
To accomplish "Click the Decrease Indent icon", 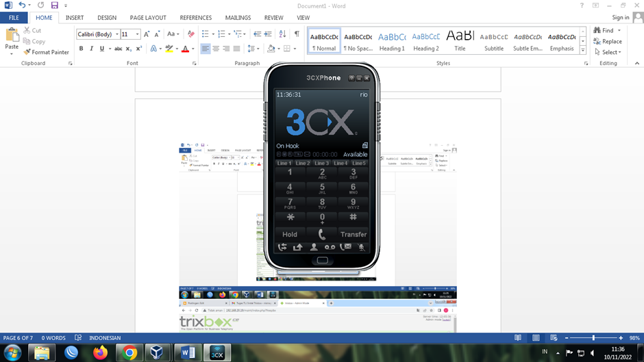I will click(257, 34).
